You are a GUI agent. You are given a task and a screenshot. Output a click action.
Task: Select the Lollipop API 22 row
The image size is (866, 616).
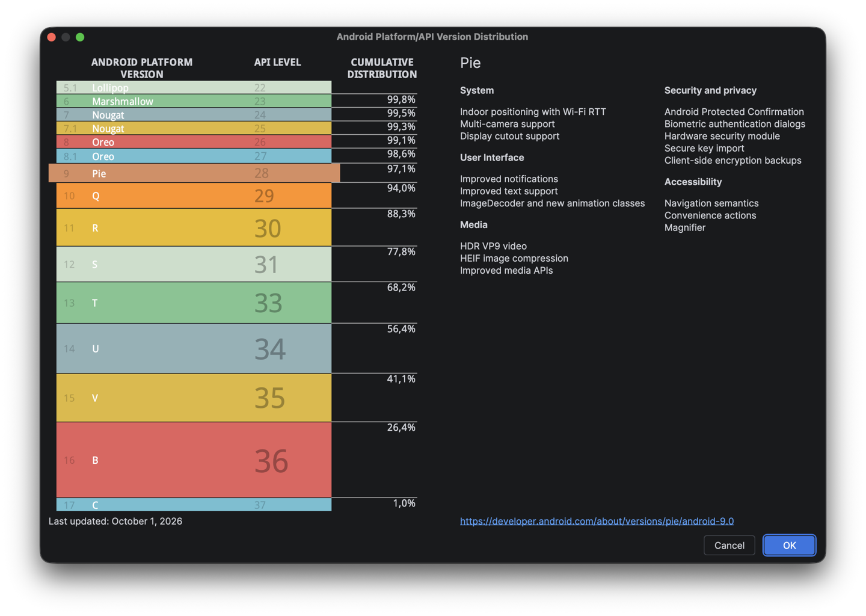[194, 87]
